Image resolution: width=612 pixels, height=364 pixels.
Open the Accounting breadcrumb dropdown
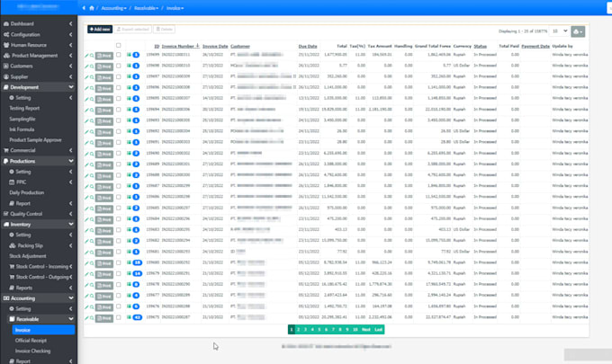coord(113,8)
